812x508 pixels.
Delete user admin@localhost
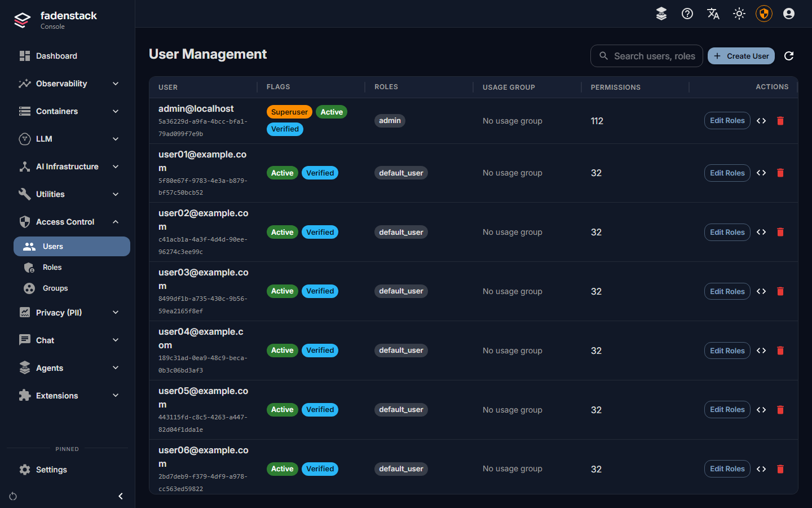(780, 121)
